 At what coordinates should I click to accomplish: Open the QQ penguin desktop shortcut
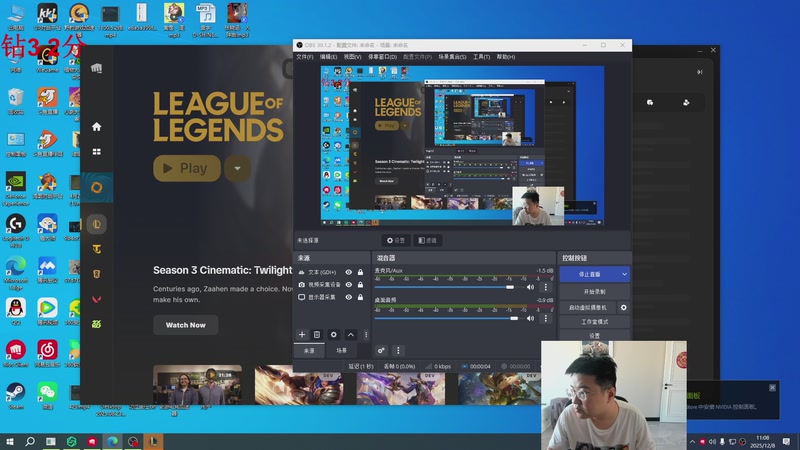[x=15, y=311]
